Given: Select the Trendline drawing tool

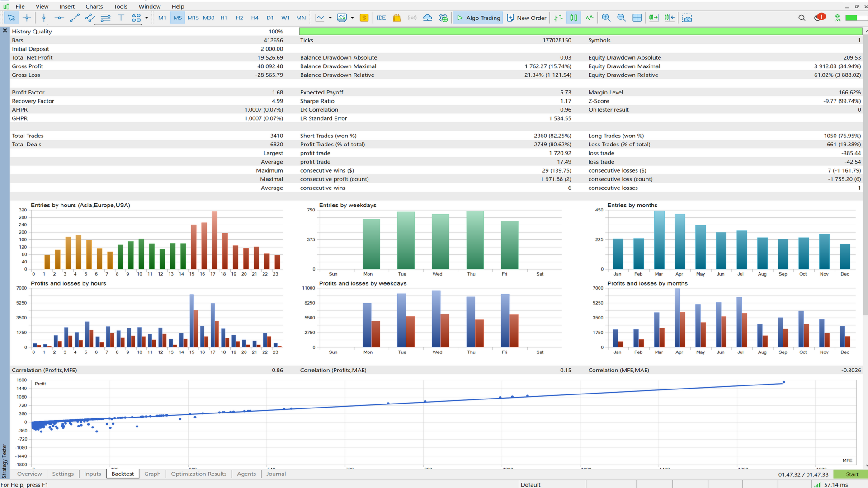Looking at the screenshot, I should pyautogui.click(x=75, y=18).
